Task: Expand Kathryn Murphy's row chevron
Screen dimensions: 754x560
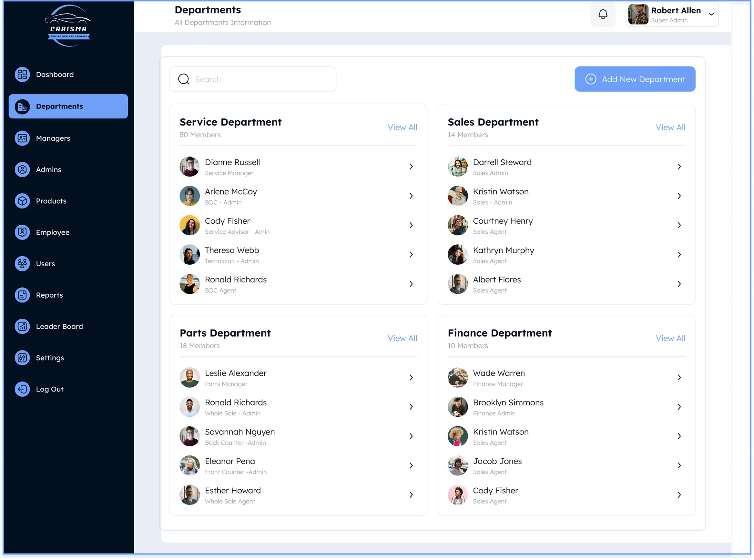Action: [x=679, y=255]
